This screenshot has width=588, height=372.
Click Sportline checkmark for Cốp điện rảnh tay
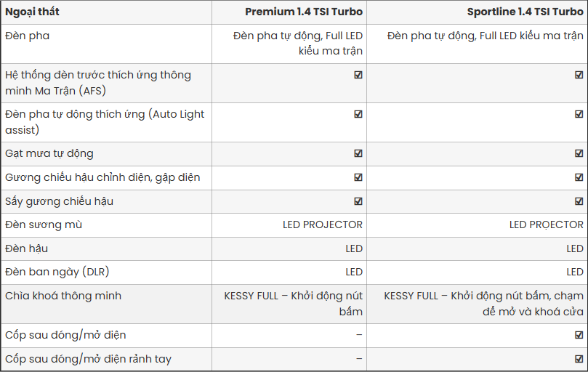(579, 359)
